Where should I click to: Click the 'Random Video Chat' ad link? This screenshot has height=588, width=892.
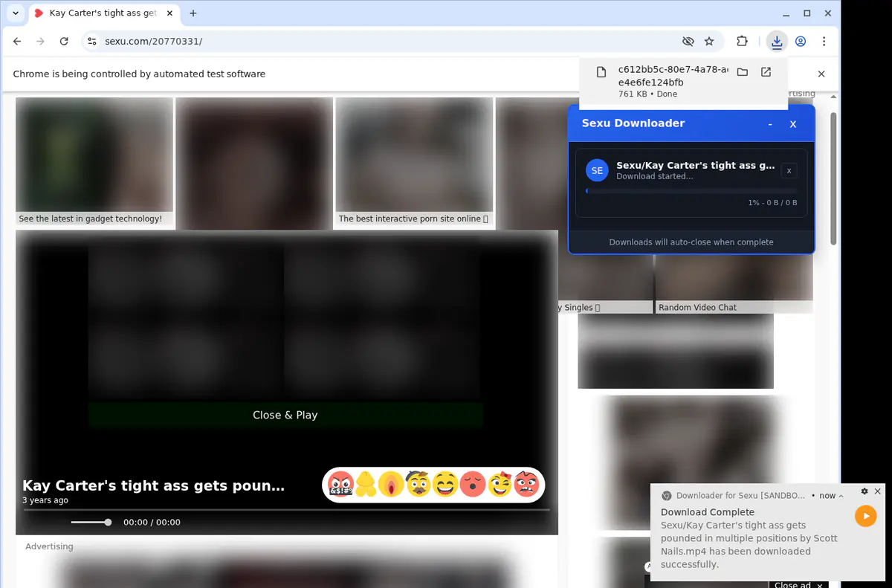[x=697, y=308]
